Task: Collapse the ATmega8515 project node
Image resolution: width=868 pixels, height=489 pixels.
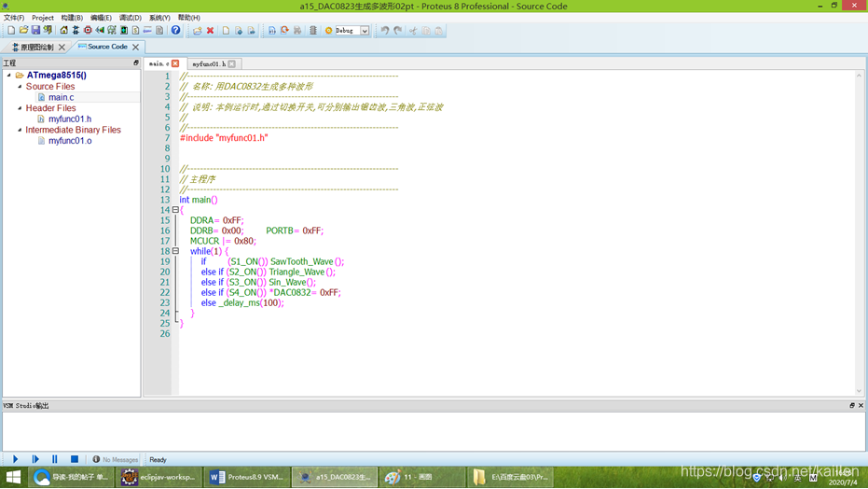Action: pos(9,75)
